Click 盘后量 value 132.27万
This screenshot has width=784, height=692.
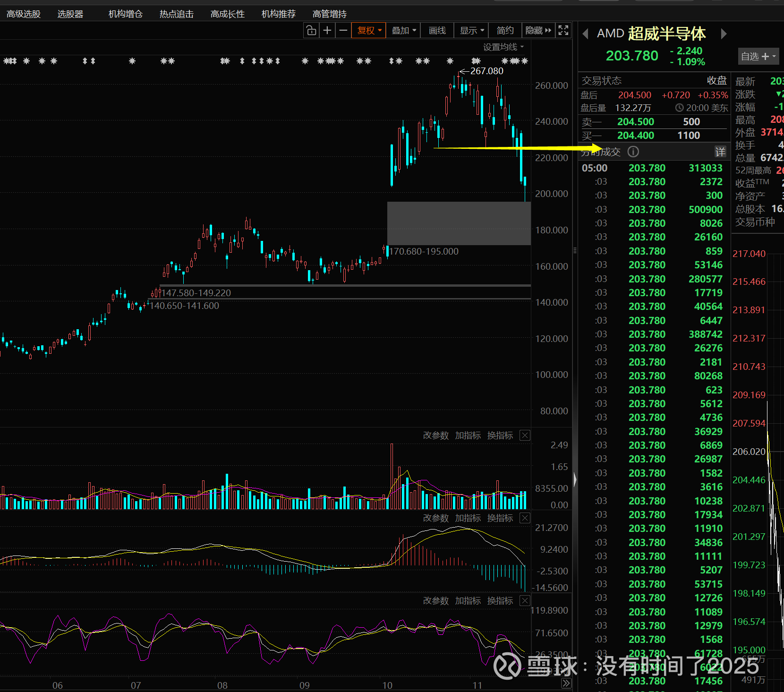click(633, 108)
